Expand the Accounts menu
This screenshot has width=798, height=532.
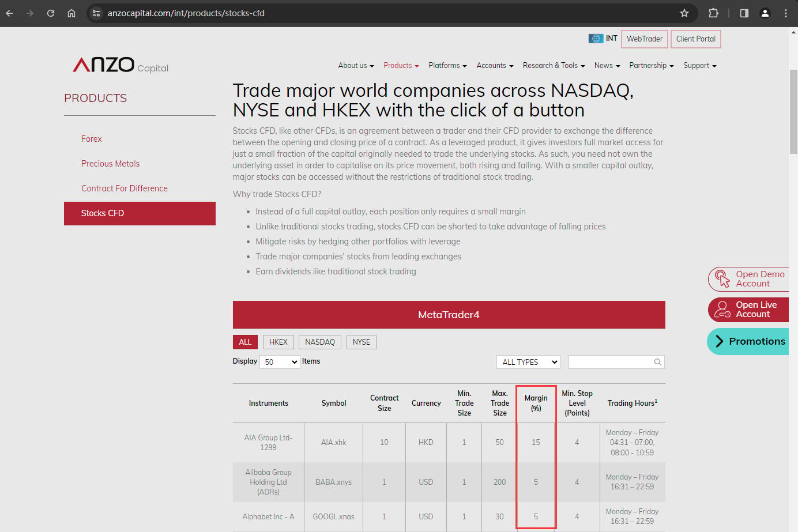click(495, 66)
